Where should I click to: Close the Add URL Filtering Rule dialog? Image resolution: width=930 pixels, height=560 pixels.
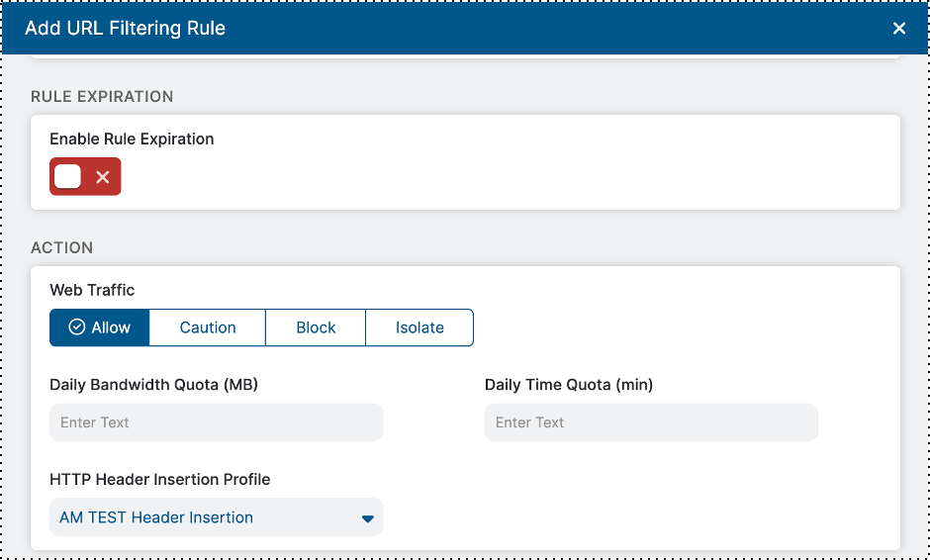coord(898,29)
